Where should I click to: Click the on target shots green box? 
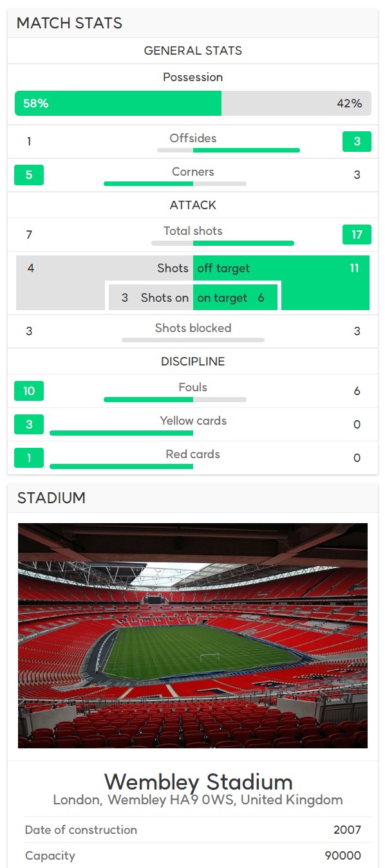[235, 298]
